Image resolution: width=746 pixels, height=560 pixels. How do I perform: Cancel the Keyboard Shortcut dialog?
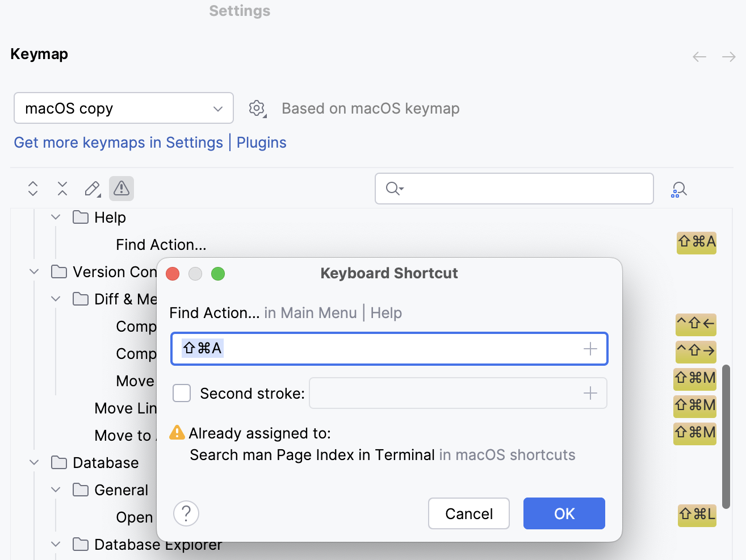click(468, 513)
